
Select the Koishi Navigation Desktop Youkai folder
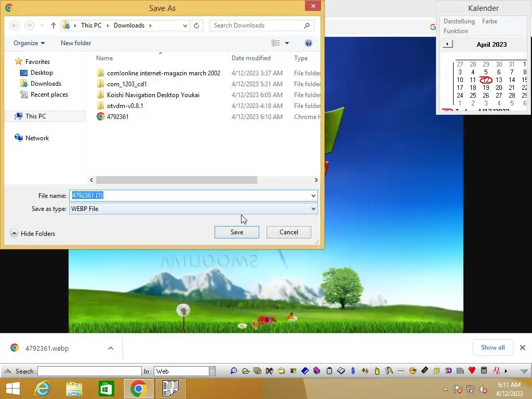(x=153, y=95)
